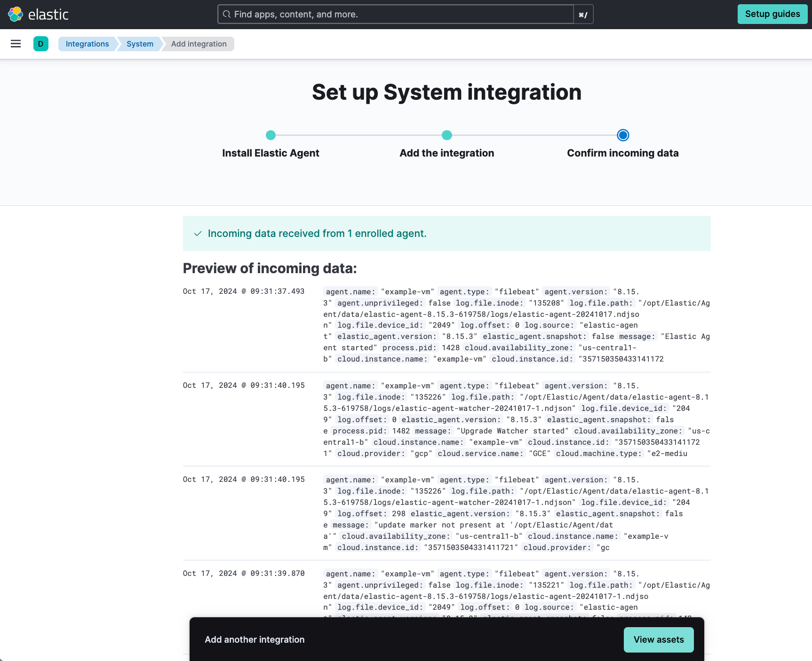
Task: Click the search magnifier icon
Action: pos(226,14)
